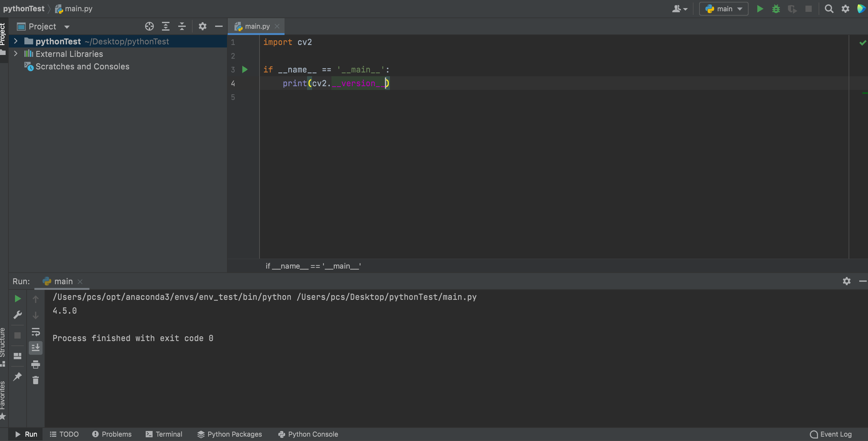This screenshot has width=868, height=441.
Task: Toggle soft-wrap in Run console
Action: 35,332
